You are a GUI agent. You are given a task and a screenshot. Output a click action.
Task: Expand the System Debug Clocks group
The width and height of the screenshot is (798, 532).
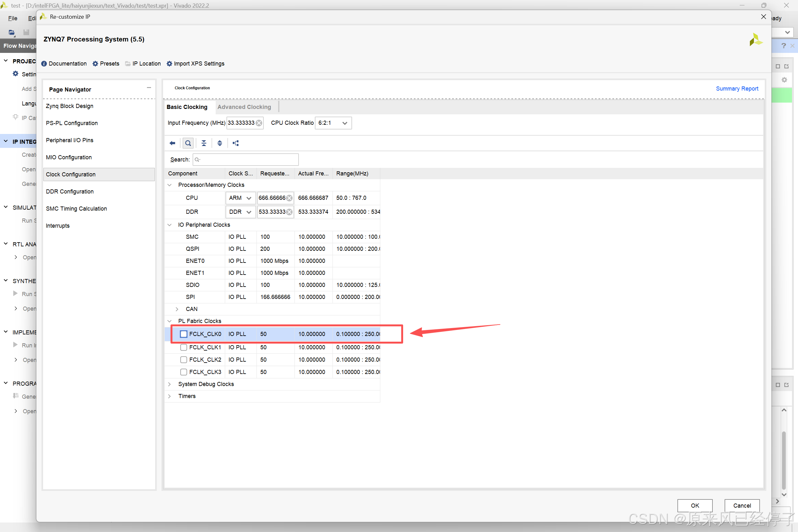(169, 384)
